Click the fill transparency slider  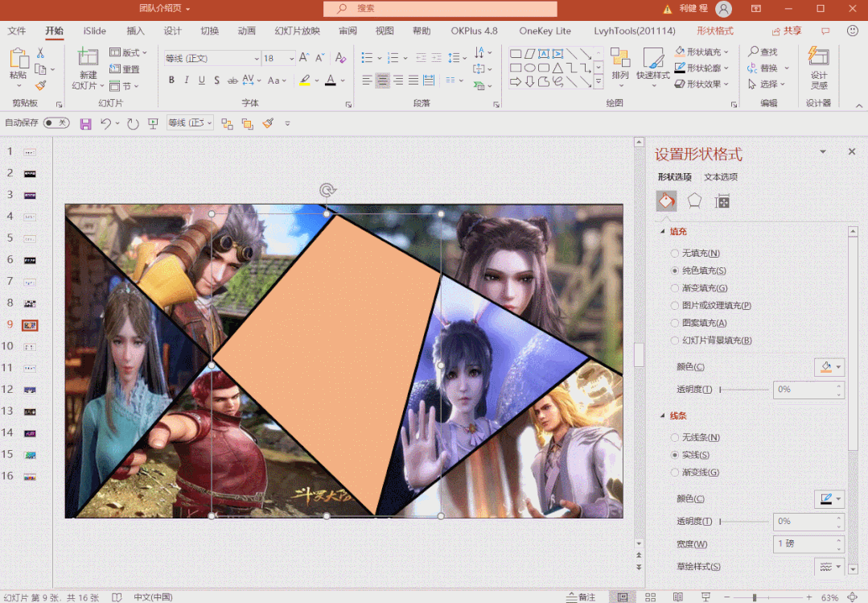[x=743, y=390]
